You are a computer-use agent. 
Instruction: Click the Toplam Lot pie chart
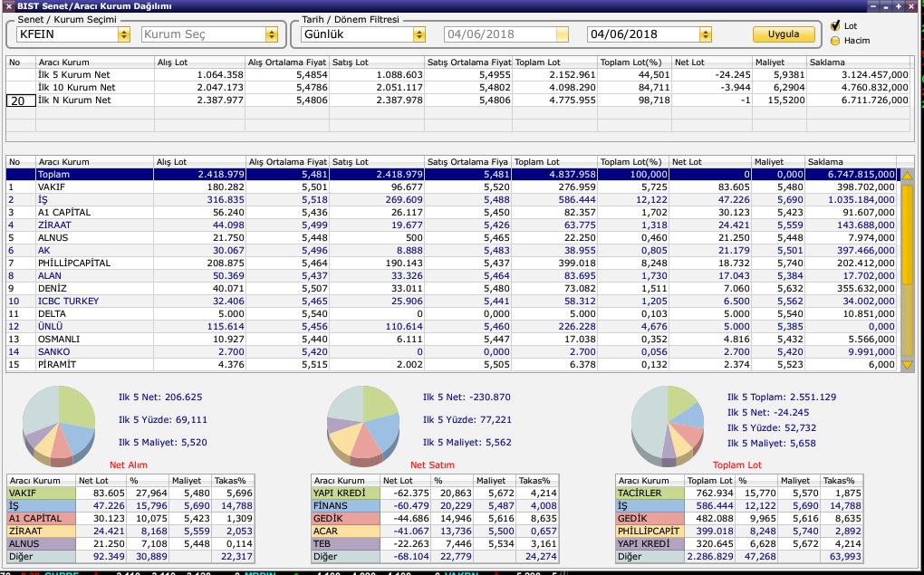click(x=668, y=424)
